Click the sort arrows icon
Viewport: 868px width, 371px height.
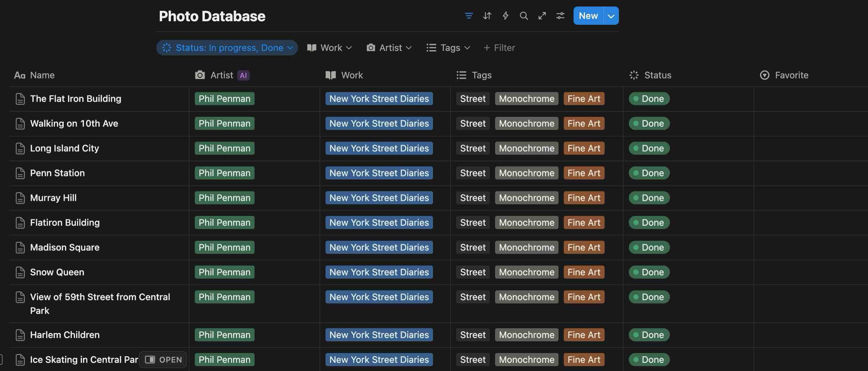click(487, 16)
